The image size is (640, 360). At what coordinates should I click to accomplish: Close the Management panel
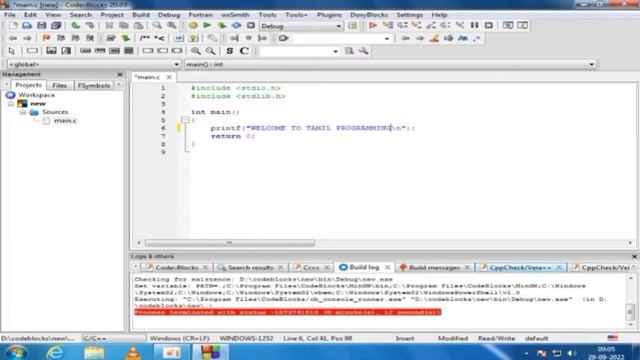click(x=120, y=74)
